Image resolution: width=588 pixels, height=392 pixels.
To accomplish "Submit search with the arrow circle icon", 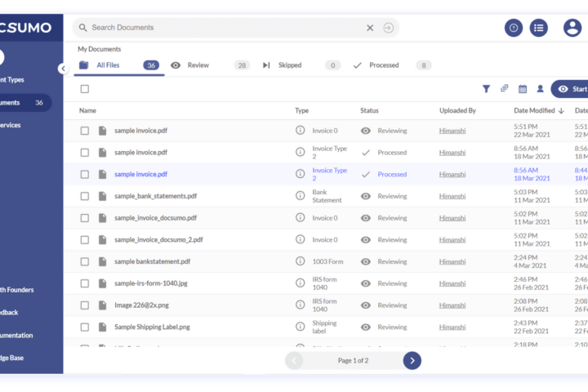I will click(388, 28).
